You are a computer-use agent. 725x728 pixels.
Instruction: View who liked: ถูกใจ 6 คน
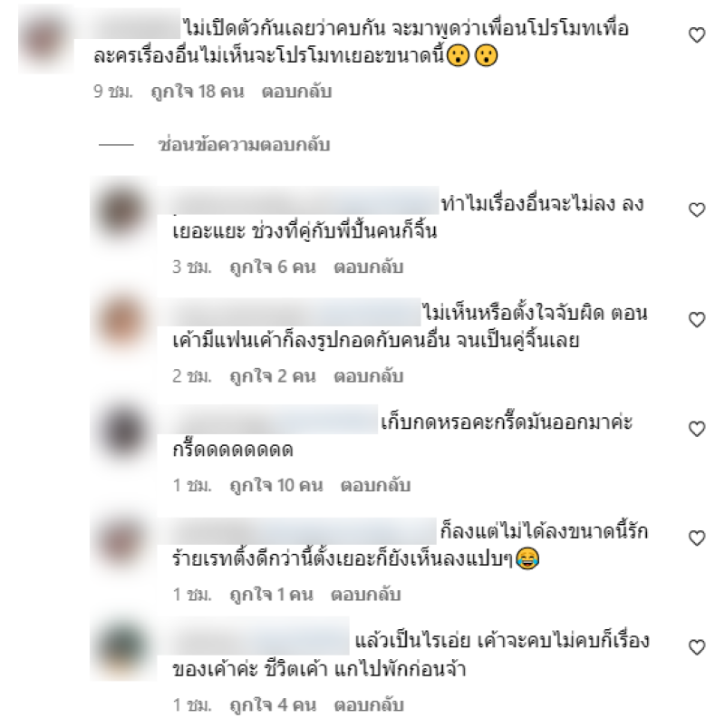[x=273, y=267]
